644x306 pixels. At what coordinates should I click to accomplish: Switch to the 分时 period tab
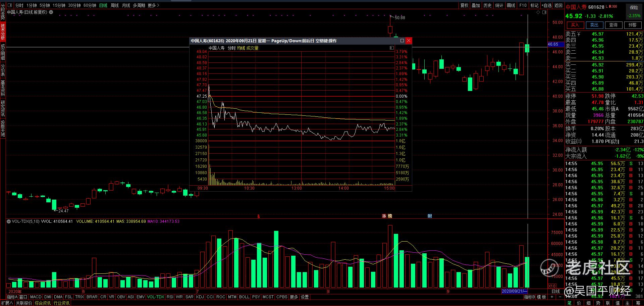coord(19,5)
